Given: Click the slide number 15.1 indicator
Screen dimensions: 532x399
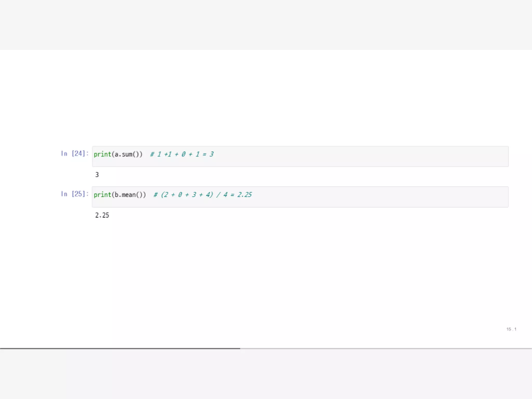Looking at the screenshot, I should [x=511, y=329].
